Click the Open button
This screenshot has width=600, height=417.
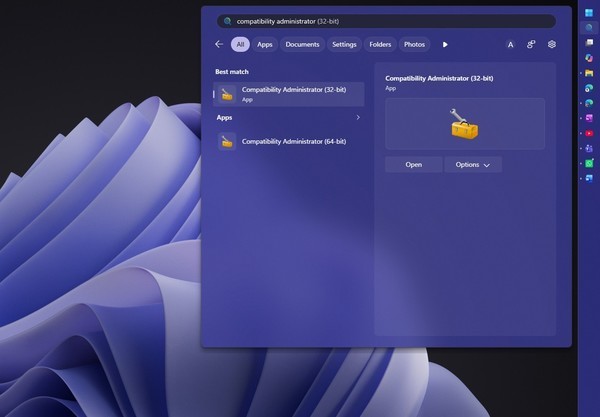(414, 165)
